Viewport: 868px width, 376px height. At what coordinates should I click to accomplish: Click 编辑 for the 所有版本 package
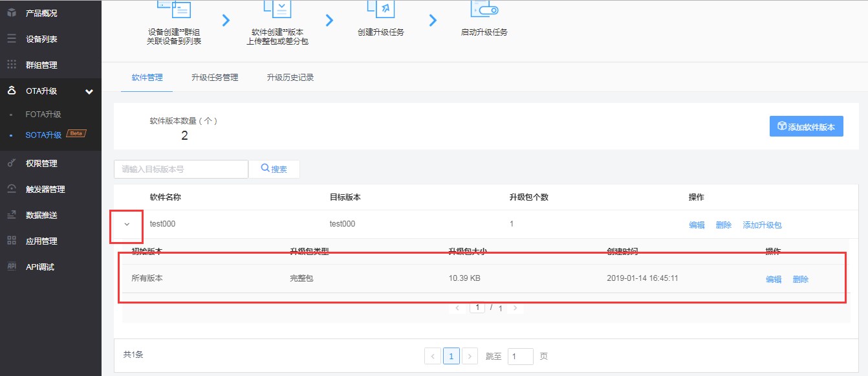pos(774,280)
